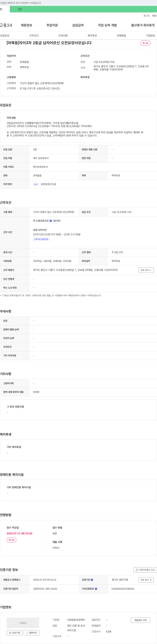Select the 개인 간병 및 유사 서비스업 text
The image size is (157, 644).
(76, 628)
